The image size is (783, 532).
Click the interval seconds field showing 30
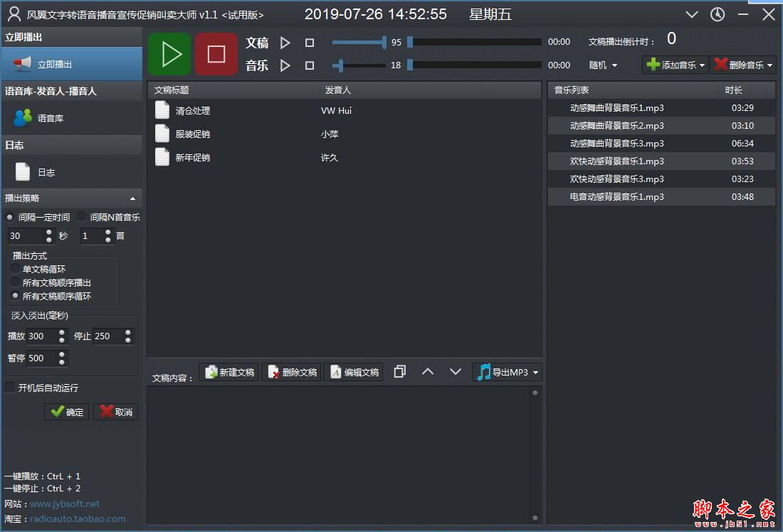click(x=26, y=236)
